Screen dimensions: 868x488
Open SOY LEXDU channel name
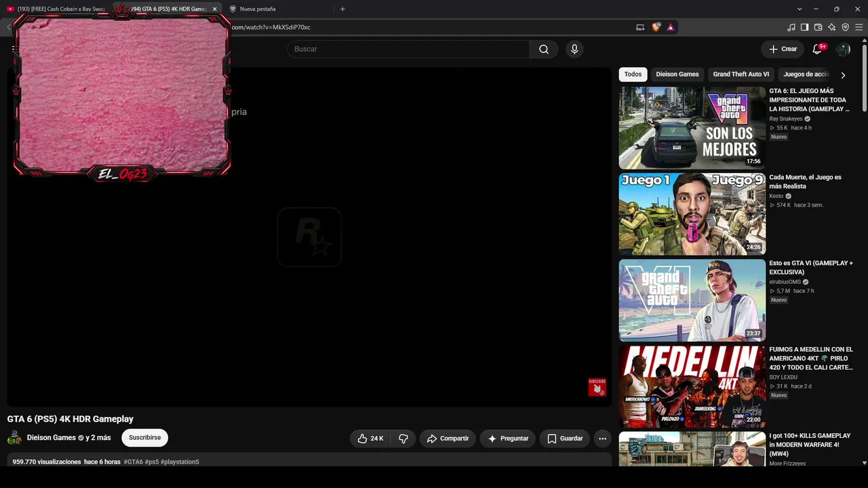[783, 377]
